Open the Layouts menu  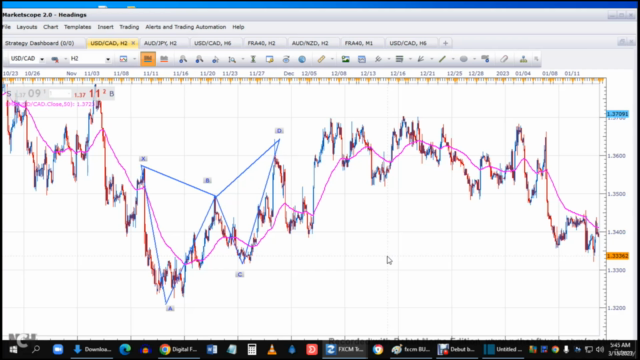[x=27, y=27]
